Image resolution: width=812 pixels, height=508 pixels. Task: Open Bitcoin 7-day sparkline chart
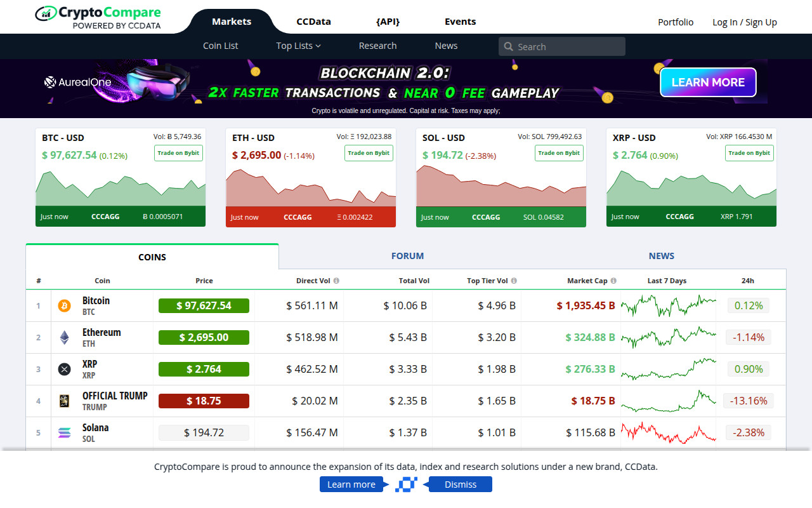668,306
